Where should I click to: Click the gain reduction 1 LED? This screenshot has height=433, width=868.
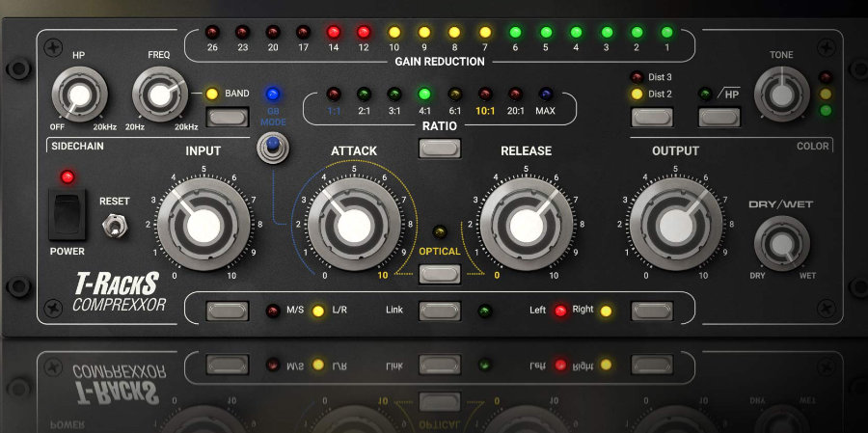(x=667, y=32)
